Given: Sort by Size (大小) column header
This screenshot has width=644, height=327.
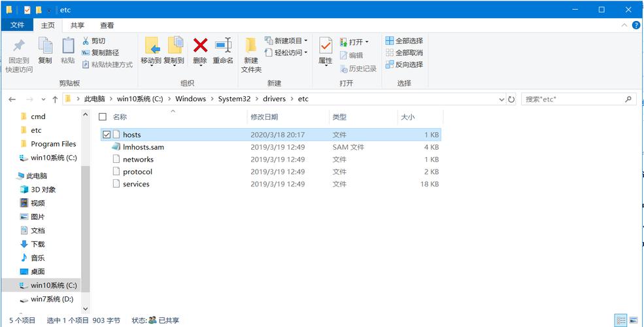Looking at the screenshot, I should coord(408,117).
